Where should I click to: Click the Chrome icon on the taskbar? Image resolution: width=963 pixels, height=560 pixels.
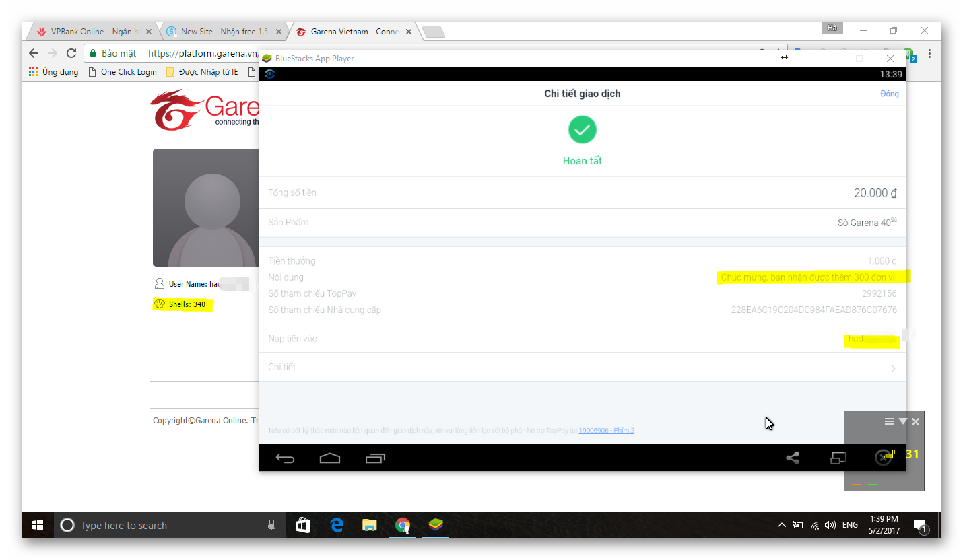pyautogui.click(x=403, y=525)
